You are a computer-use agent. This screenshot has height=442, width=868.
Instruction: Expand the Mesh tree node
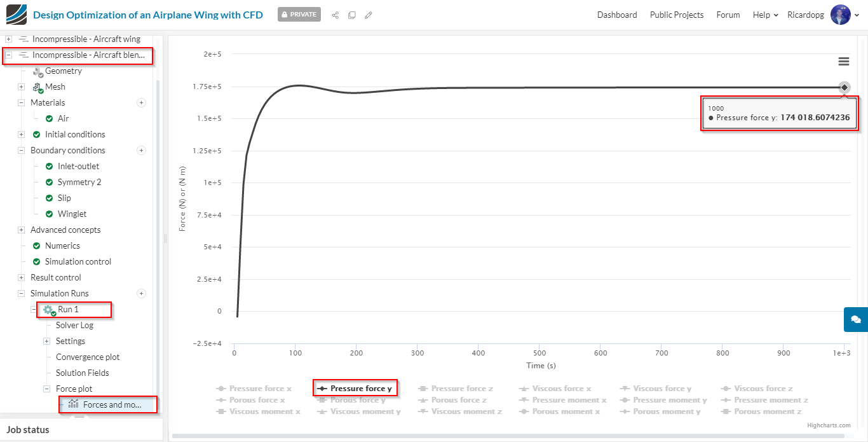[x=22, y=86]
